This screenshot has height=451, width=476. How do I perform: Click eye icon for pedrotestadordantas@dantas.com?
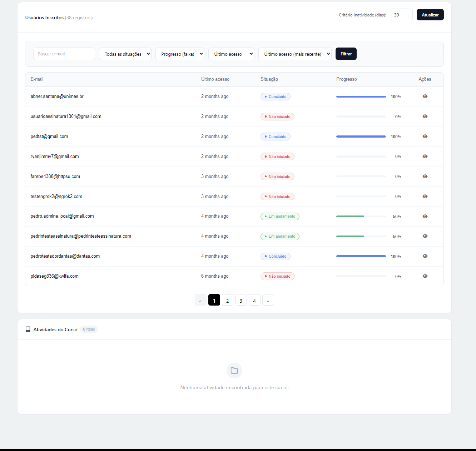[x=425, y=256]
